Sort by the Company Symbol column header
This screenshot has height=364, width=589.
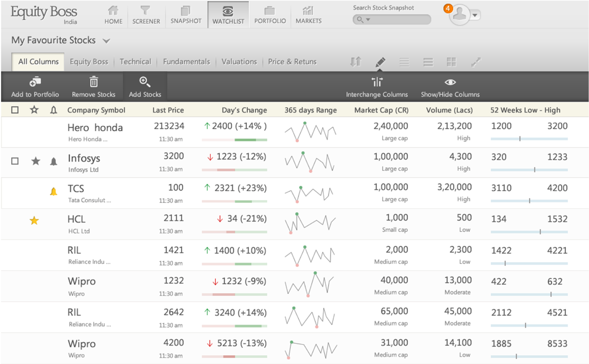(96, 110)
